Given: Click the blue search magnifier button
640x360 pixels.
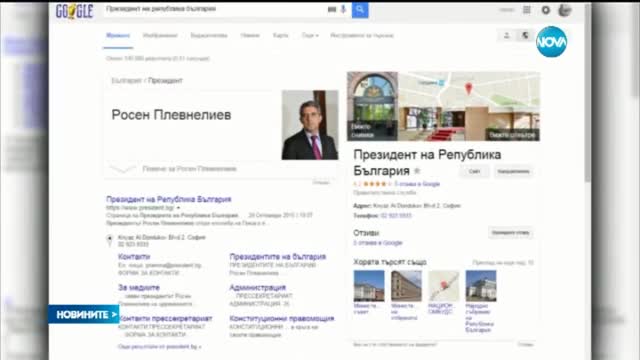Looking at the screenshot, I should [x=360, y=10].
